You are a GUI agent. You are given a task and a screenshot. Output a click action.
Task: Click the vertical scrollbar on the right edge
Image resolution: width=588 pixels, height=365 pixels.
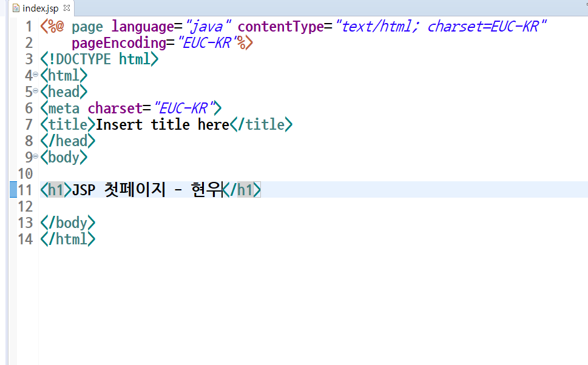pos(584,182)
